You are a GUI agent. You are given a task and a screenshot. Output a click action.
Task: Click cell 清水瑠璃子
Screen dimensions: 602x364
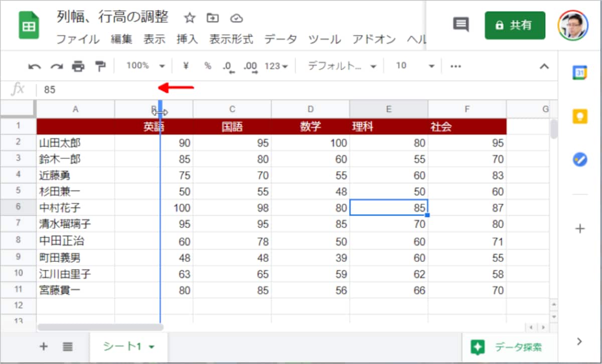pos(76,224)
